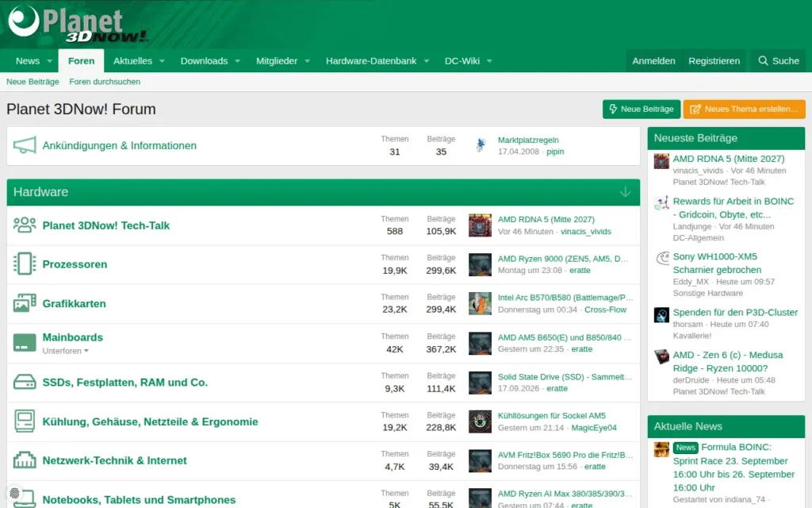Click the Registrieren button

point(714,61)
